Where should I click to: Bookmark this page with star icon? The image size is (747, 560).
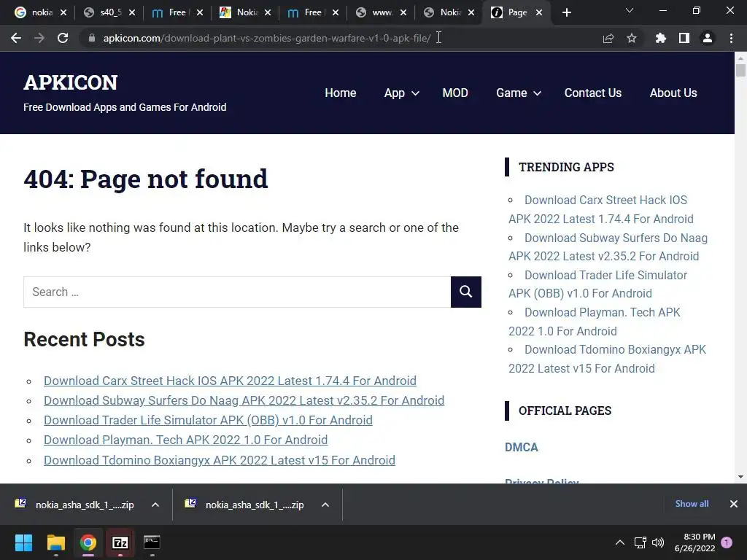point(632,38)
